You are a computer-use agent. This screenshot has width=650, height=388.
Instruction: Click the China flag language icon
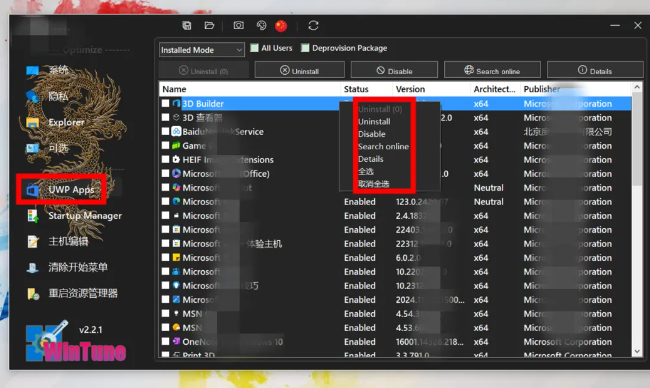click(x=281, y=26)
